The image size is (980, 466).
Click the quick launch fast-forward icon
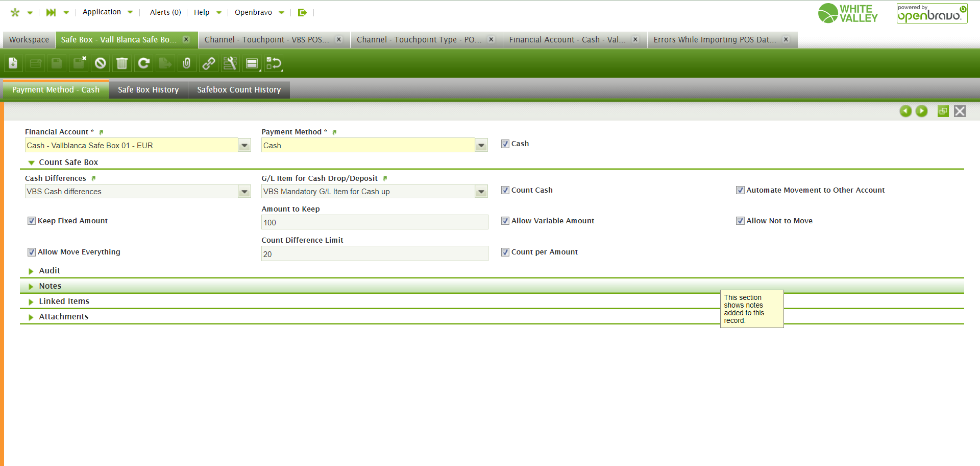51,12
